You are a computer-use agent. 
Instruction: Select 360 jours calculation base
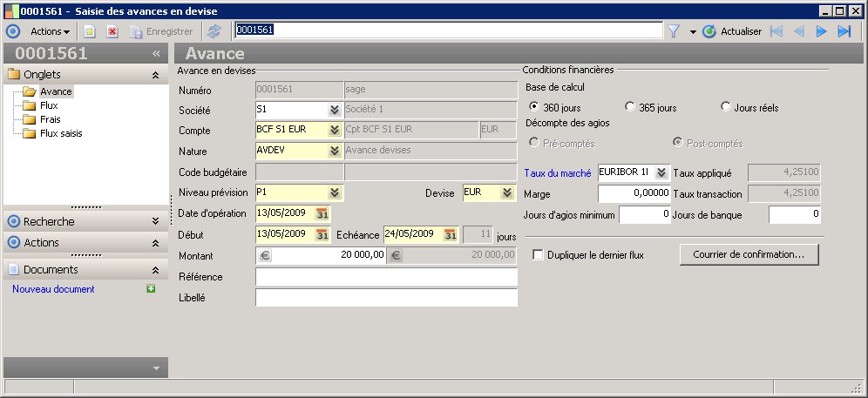[x=534, y=107]
